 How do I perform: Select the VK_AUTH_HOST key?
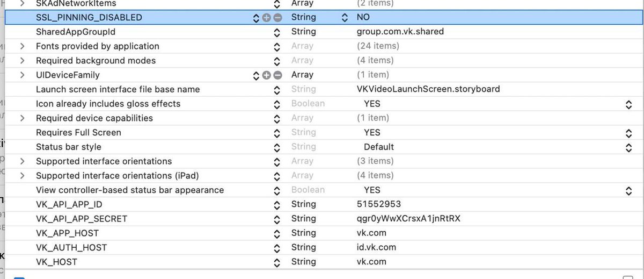pyautogui.click(x=71, y=248)
